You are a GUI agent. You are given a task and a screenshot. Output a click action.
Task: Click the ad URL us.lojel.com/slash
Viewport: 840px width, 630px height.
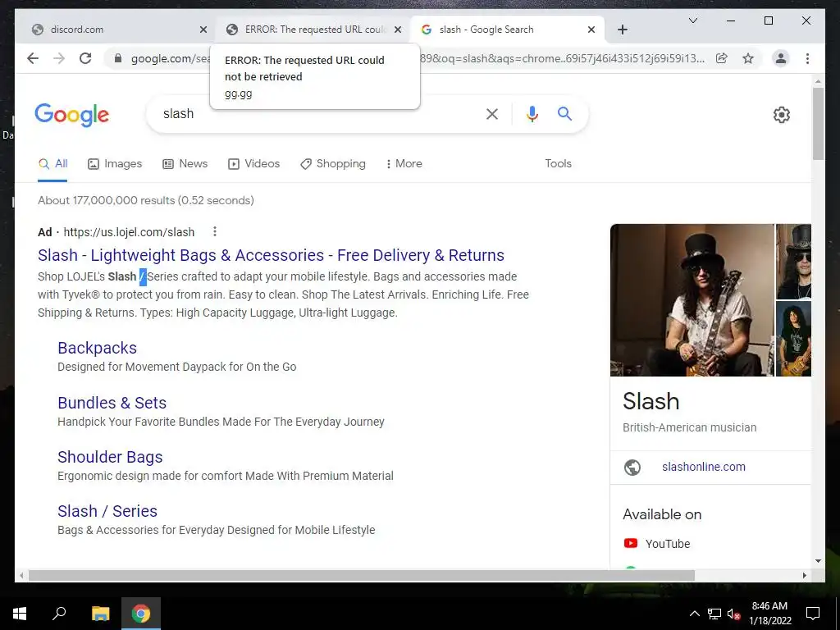tap(129, 232)
